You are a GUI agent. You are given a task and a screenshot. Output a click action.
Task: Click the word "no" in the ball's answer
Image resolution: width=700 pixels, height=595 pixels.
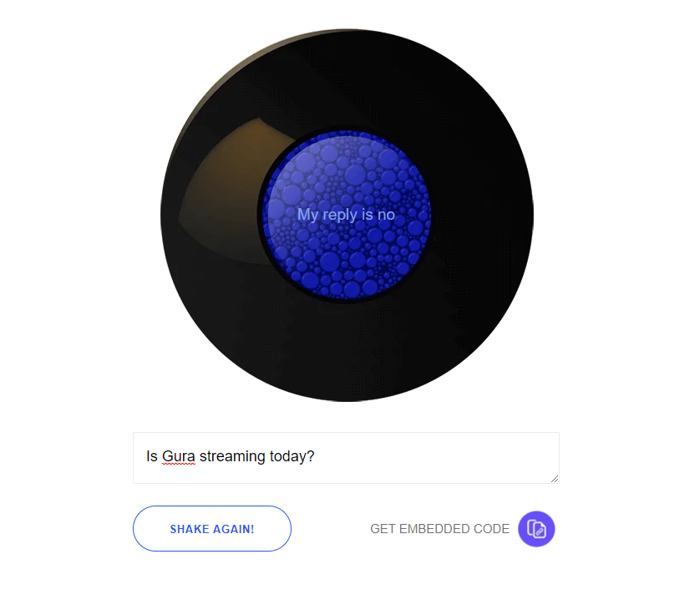(386, 215)
